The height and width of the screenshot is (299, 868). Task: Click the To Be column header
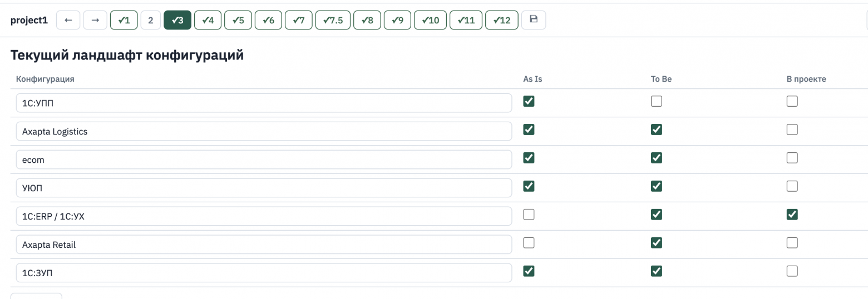(x=661, y=79)
